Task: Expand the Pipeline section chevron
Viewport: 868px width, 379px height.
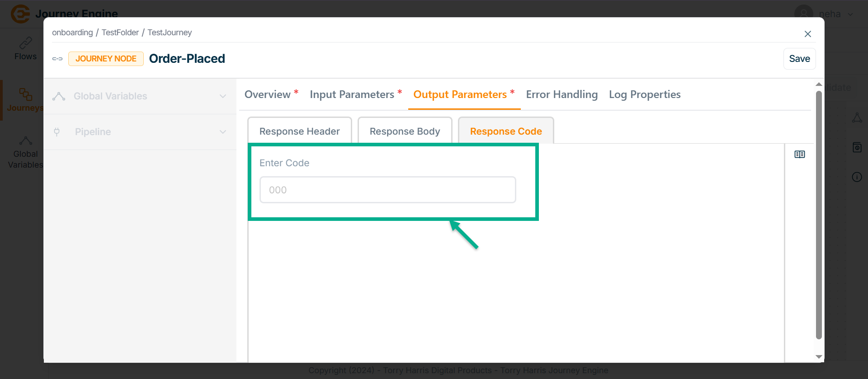Action: tap(223, 132)
